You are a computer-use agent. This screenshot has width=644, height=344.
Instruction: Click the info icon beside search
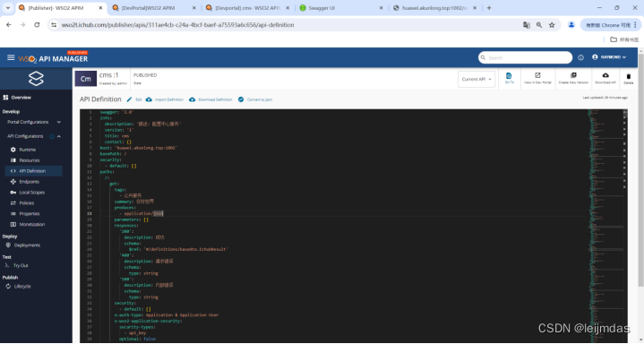click(x=580, y=57)
